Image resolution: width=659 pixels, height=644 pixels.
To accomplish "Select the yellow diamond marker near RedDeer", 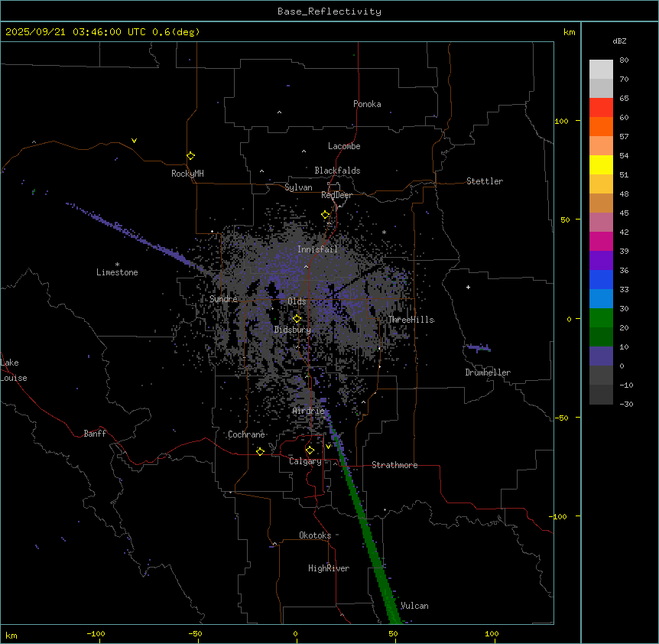I will click(x=326, y=215).
